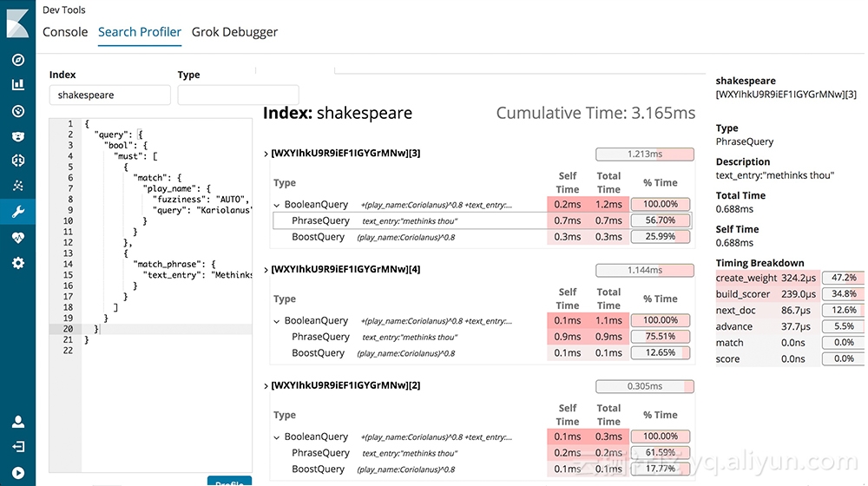This screenshot has width=868, height=486.
Task: Open Visualize via the bar chart icon
Action: [17, 84]
